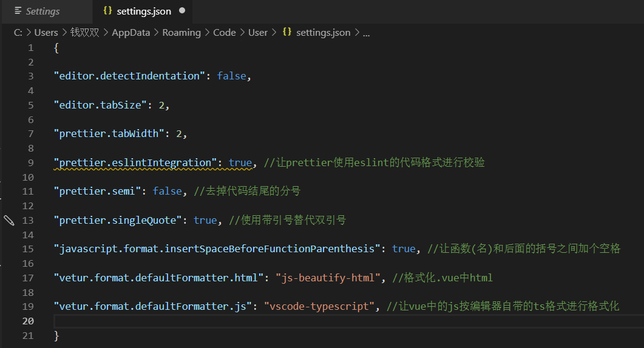Click the false value of editor.detectIndentation

231,76
